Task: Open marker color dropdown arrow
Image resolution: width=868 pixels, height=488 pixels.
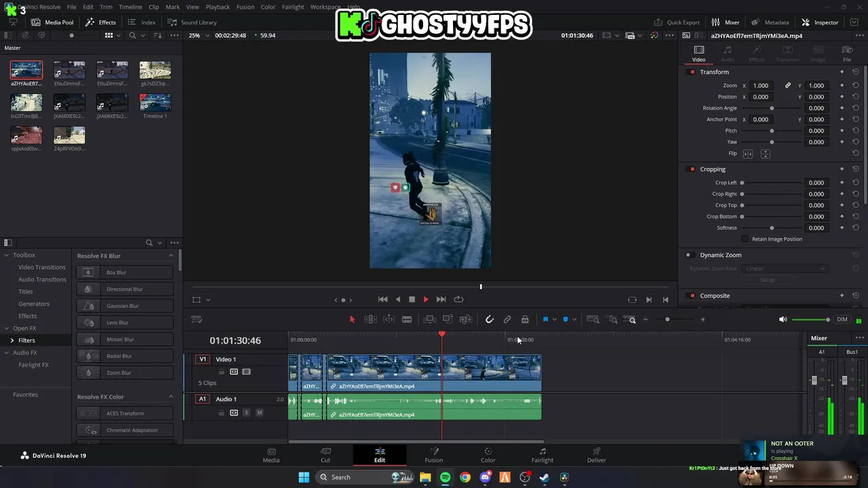Action: point(574,319)
